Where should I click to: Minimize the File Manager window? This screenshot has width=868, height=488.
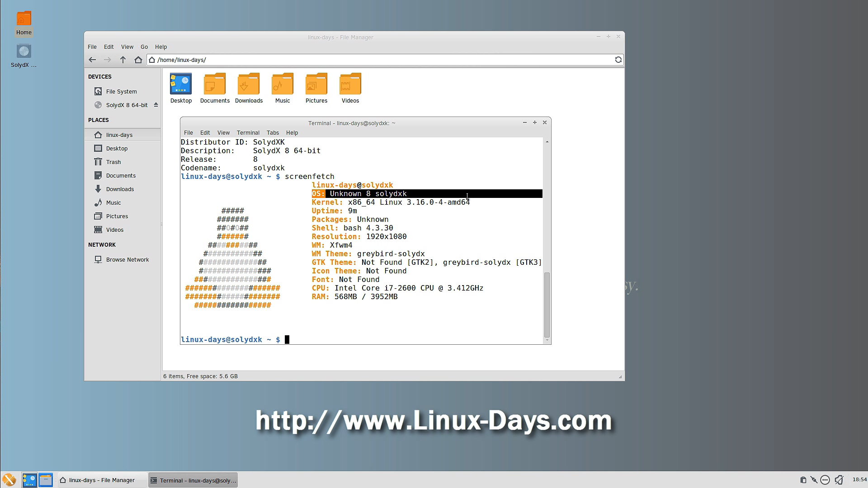click(x=598, y=37)
